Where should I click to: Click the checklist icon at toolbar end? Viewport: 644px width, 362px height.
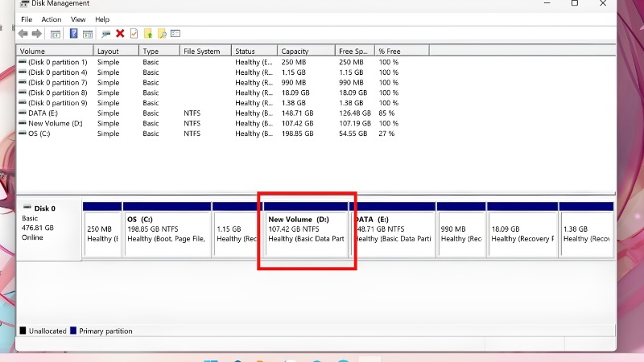[175, 33]
